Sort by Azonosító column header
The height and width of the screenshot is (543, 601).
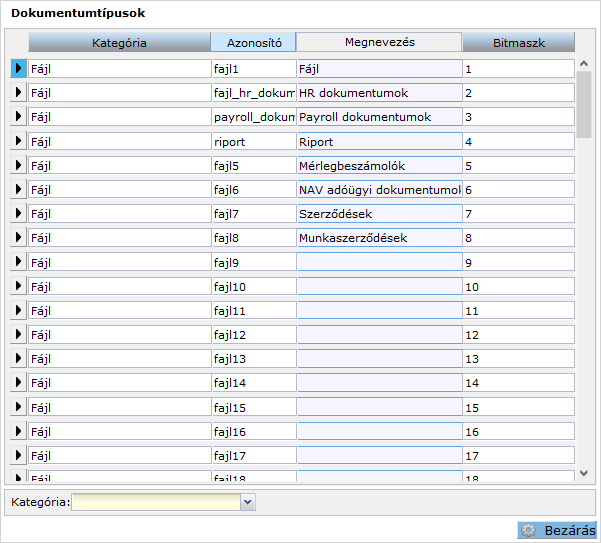(x=253, y=43)
